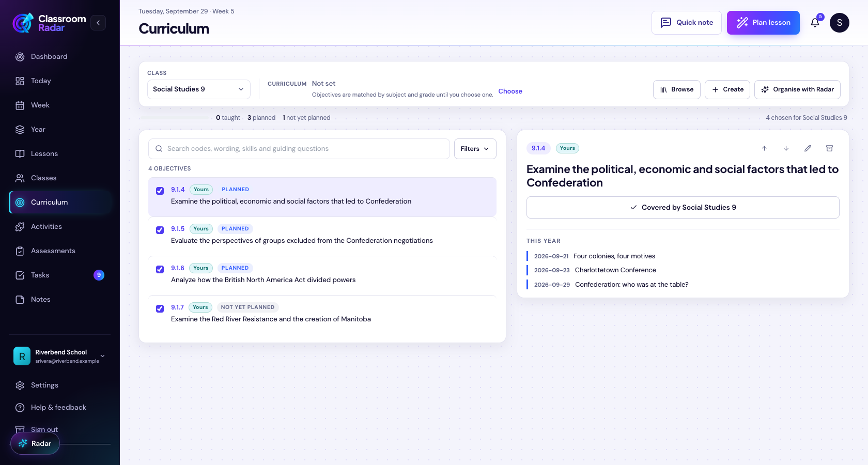Click the Classroom Radar logo icon
Viewport: 868px width, 465px height.
(x=23, y=23)
